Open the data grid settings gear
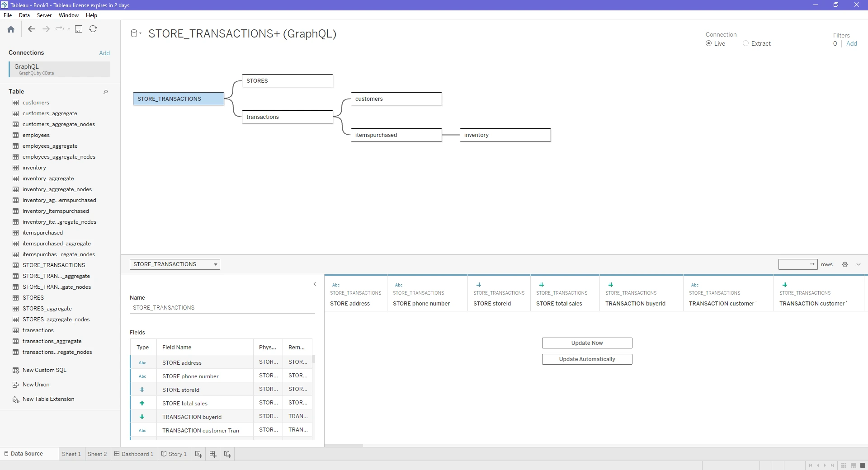 coord(845,264)
